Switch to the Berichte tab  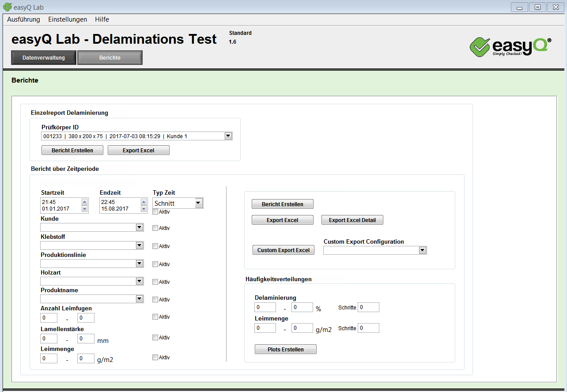[x=110, y=58]
